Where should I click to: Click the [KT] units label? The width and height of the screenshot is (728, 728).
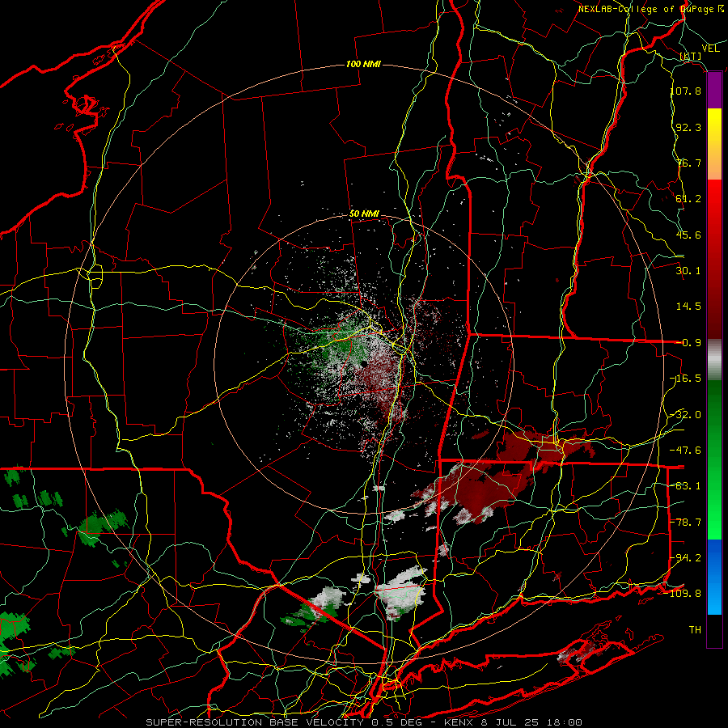coord(691,56)
